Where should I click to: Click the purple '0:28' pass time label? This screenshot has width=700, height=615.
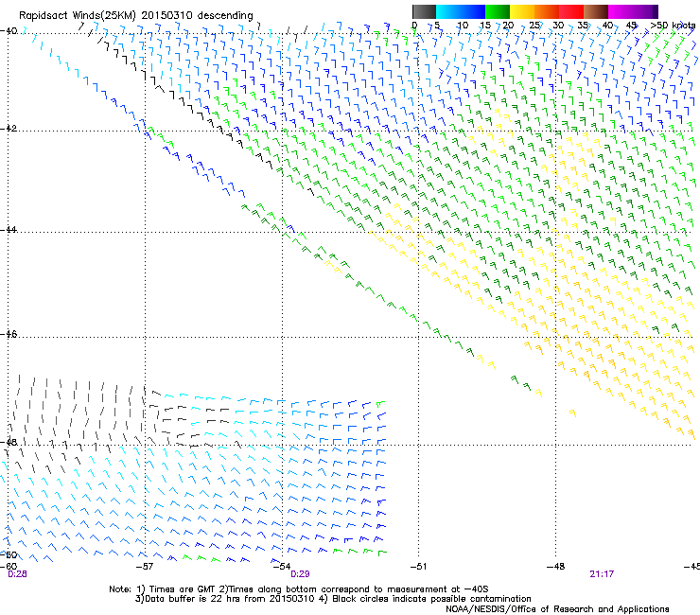coord(17,574)
